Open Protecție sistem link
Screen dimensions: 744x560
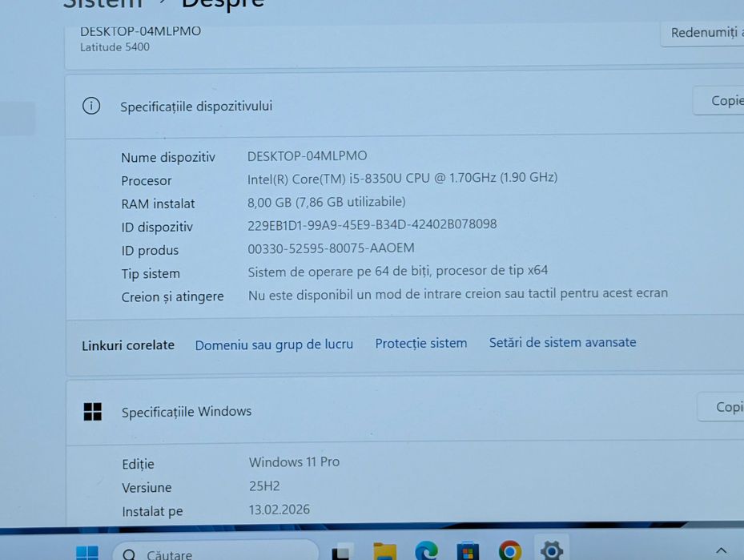[x=421, y=343]
